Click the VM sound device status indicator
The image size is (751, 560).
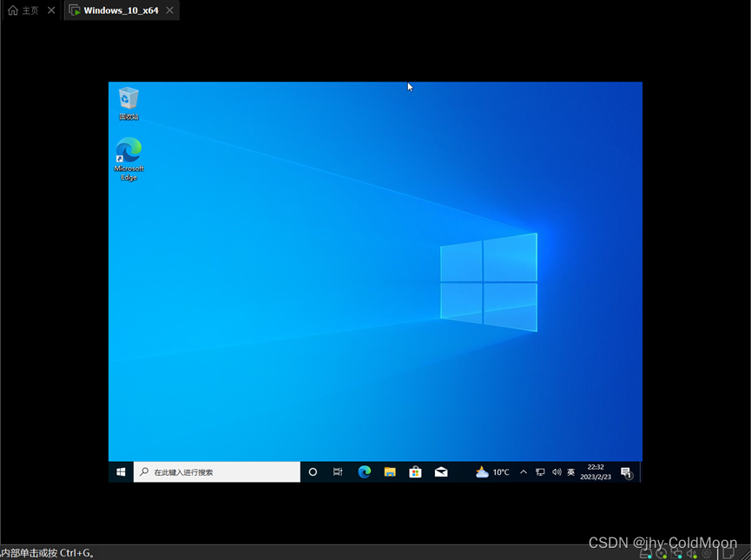(x=693, y=553)
